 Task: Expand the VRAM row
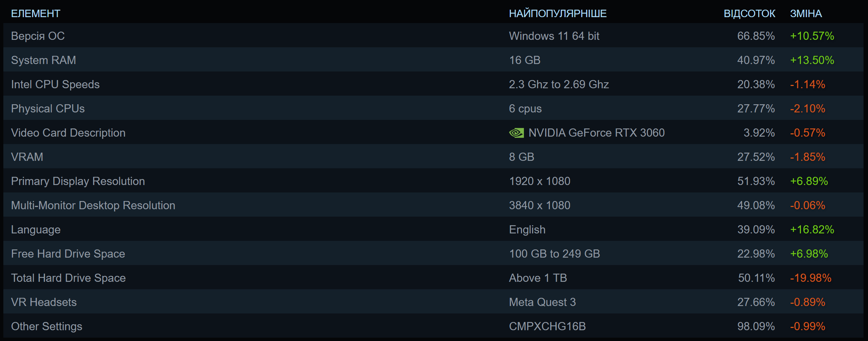(x=27, y=157)
